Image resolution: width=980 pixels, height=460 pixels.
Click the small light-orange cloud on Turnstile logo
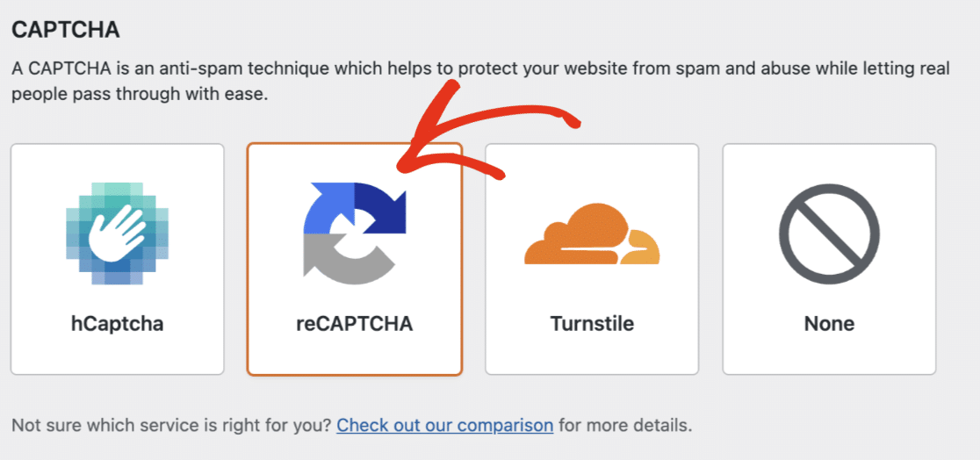[639, 249]
